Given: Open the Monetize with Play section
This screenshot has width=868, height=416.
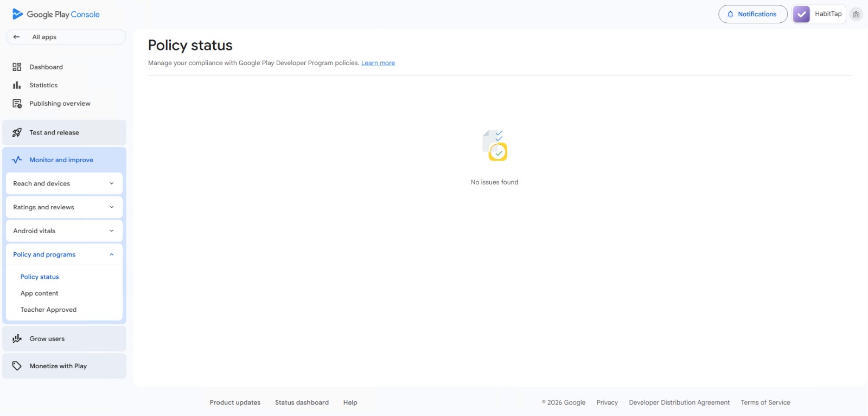Looking at the screenshot, I should 64,366.
